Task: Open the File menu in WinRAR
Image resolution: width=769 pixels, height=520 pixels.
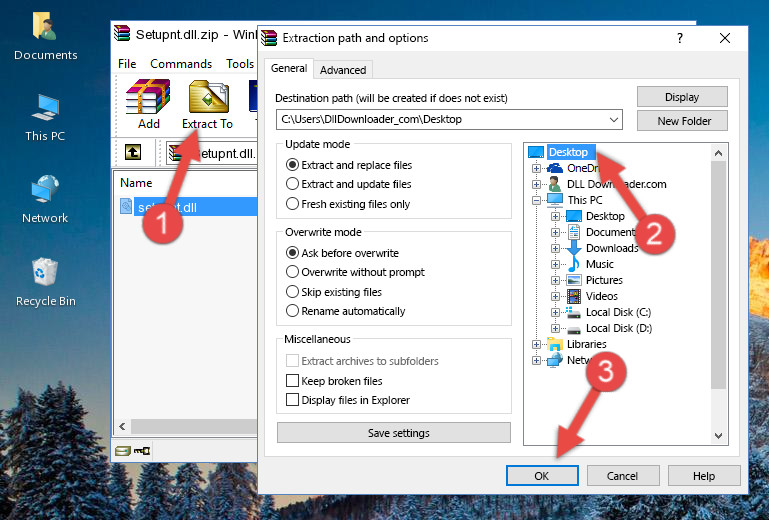Action: pos(127,64)
